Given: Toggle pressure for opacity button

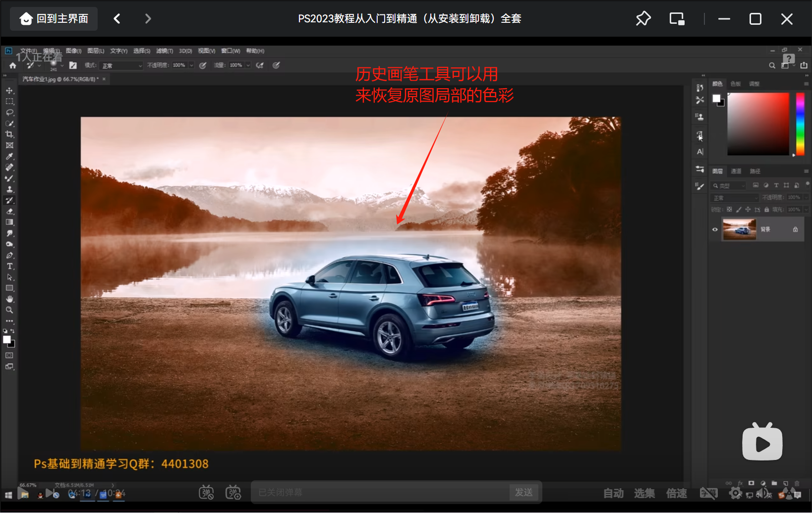Looking at the screenshot, I should 203,65.
